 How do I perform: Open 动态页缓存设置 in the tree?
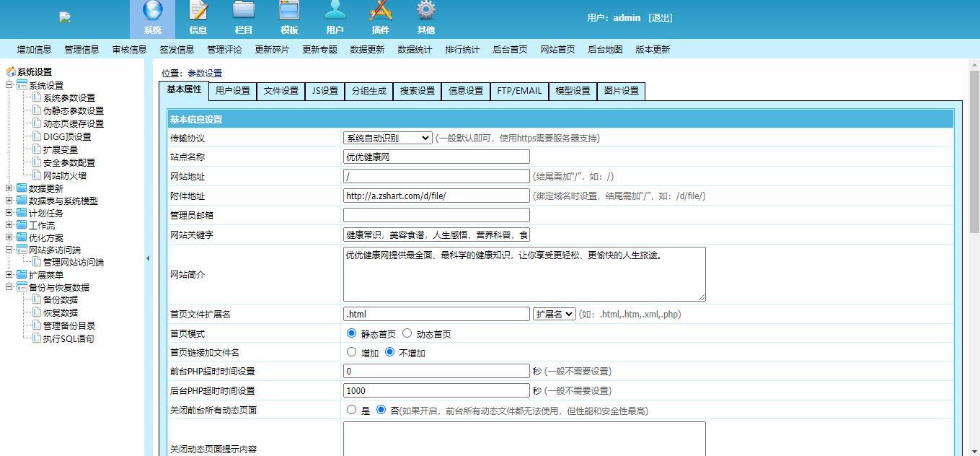tap(74, 124)
